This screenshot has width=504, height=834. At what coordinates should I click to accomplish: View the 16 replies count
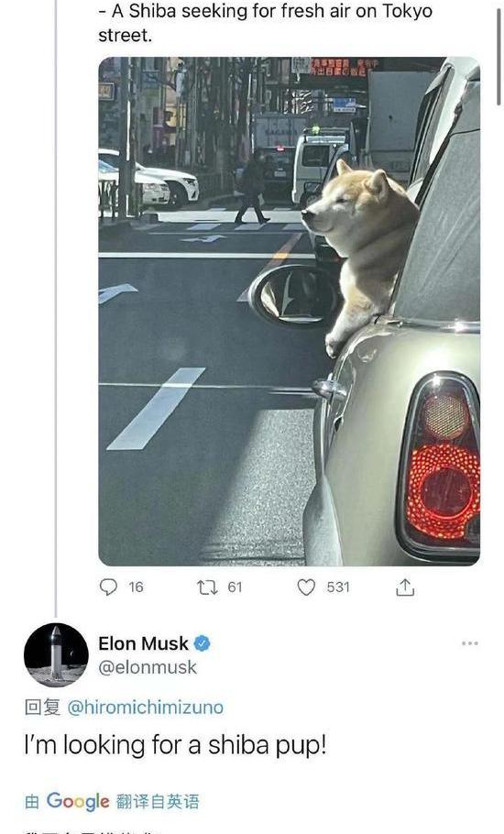pos(136,587)
